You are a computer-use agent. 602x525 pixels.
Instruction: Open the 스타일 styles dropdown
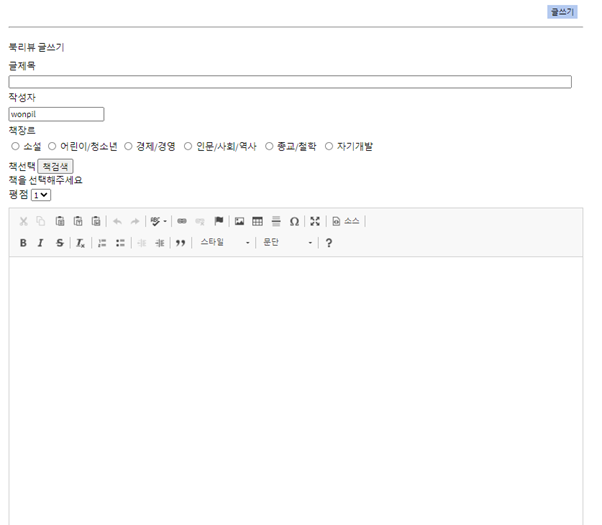(225, 242)
